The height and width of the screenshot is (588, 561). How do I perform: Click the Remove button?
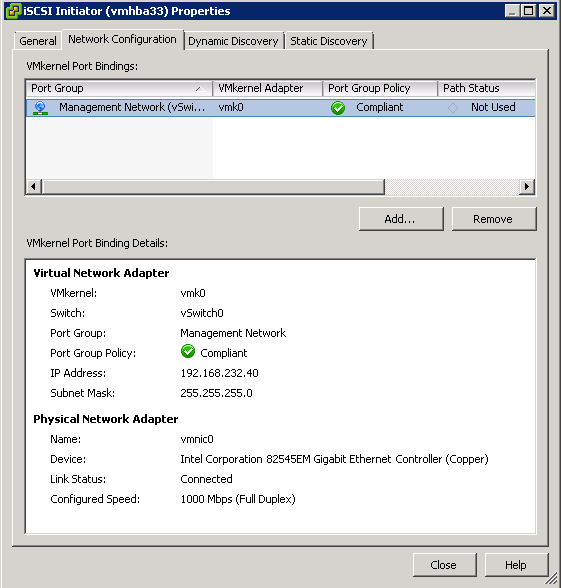494,219
